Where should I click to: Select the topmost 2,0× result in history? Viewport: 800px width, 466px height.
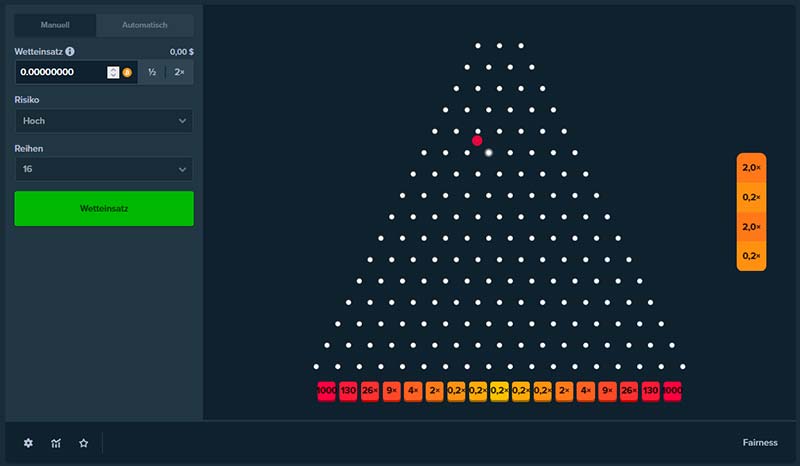coord(751,168)
